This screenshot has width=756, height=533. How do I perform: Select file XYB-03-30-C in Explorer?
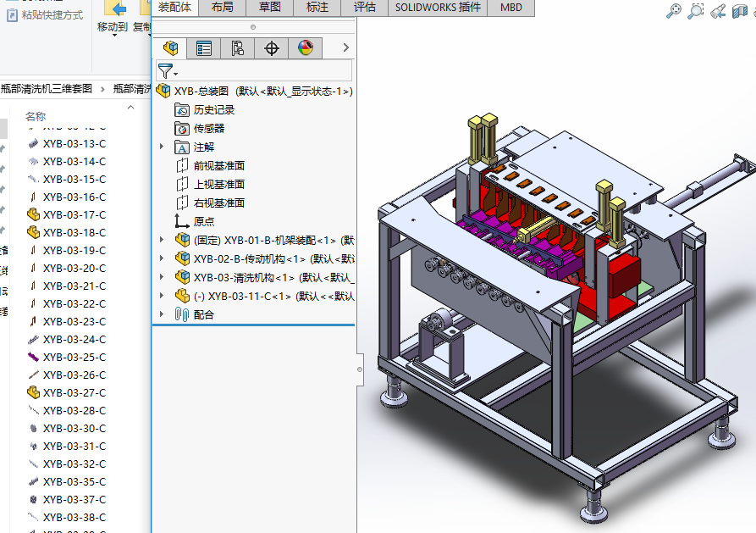pos(67,428)
